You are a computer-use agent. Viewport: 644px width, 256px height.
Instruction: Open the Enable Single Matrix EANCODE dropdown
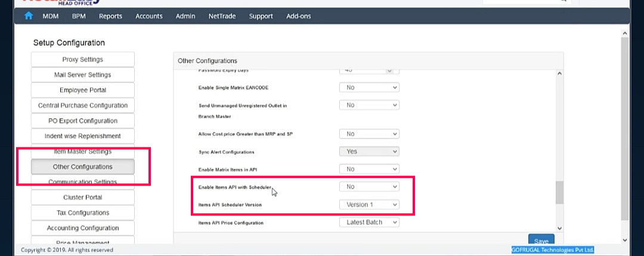point(369,87)
